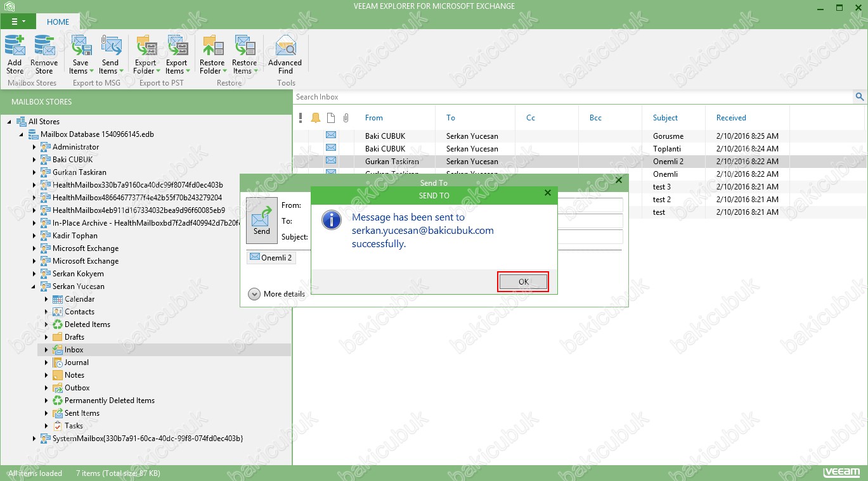Screen dimensions: 868x481
Task: Click the Contacts folder icon
Action: coord(58,312)
